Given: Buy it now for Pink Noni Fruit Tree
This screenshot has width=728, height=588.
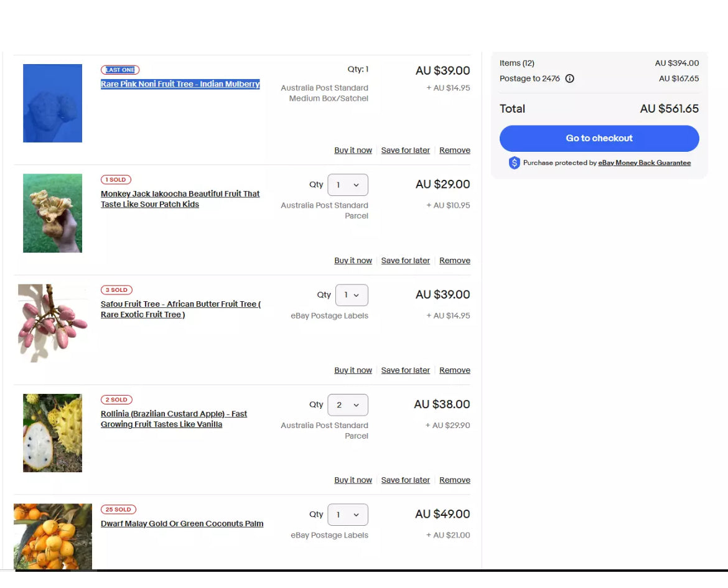Looking at the screenshot, I should (353, 151).
